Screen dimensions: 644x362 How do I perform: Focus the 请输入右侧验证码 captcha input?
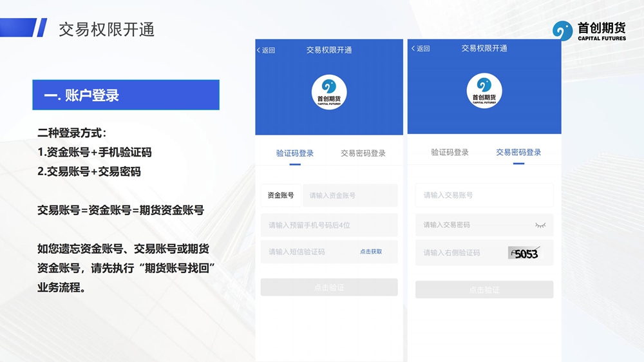[460, 253]
